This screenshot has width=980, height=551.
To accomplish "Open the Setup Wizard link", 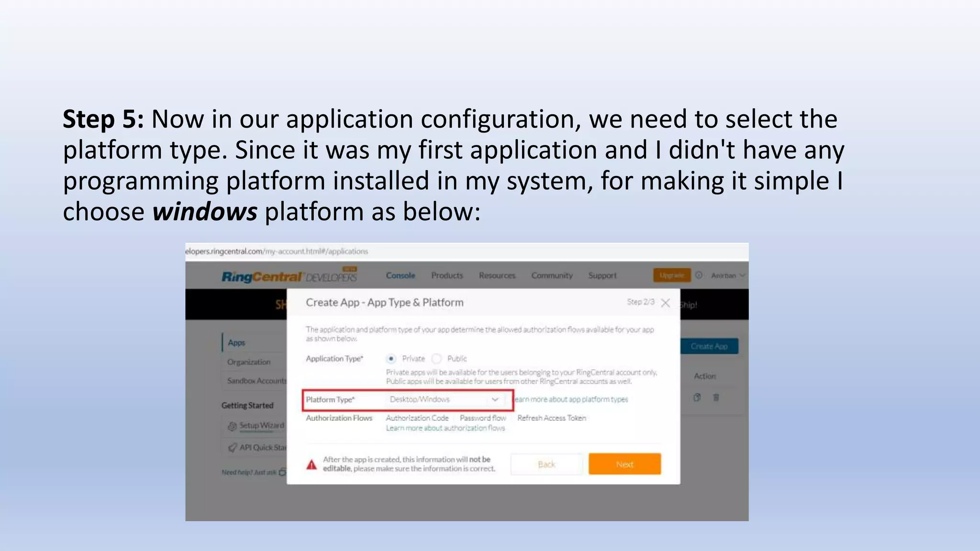I will point(262,425).
